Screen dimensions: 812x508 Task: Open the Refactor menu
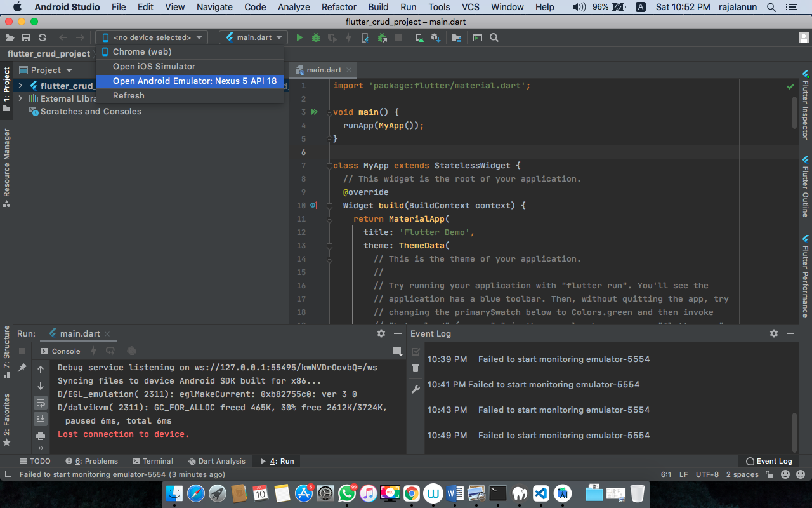pos(339,7)
